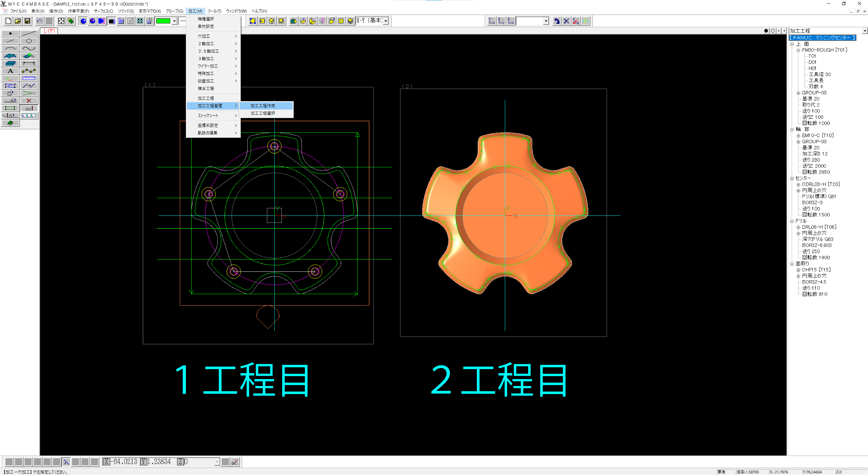Select 工具径 30 tree item
The image size is (868, 475).
(x=820, y=74)
